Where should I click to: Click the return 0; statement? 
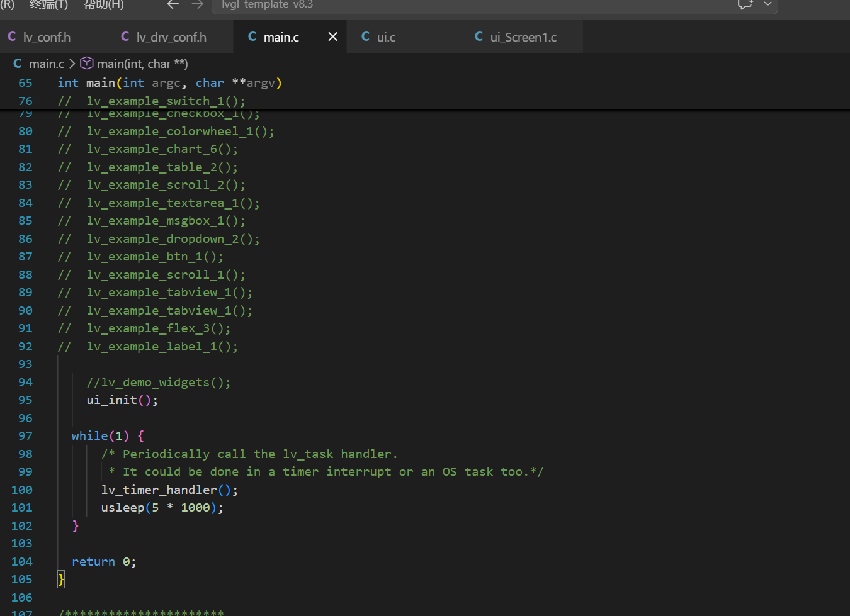[104, 562]
